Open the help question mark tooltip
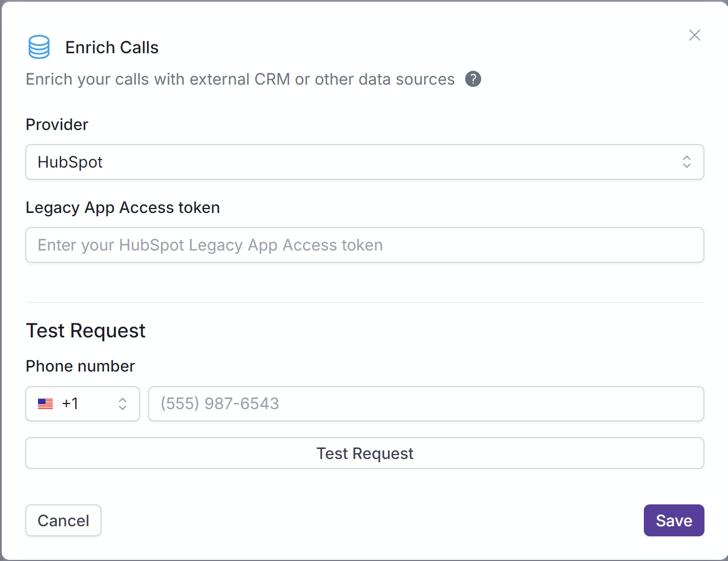This screenshot has width=728, height=561. [x=473, y=79]
